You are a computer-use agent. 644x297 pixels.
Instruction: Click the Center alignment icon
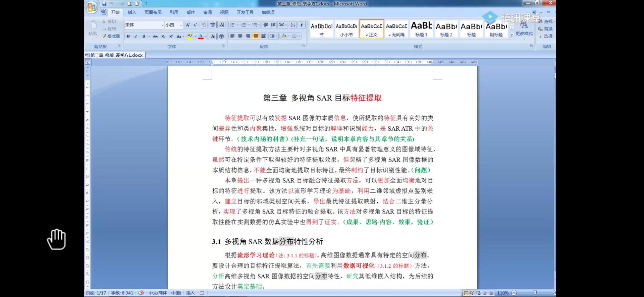pyautogui.click(x=240, y=36)
